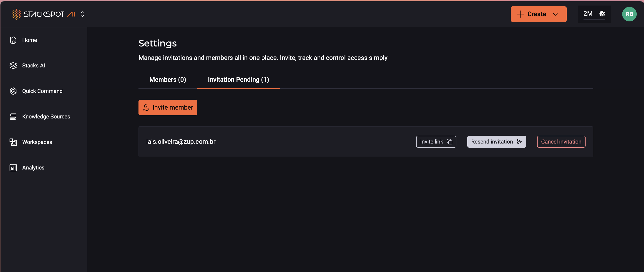The width and height of the screenshot is (644, 272).
Task: Click the Analytics sidebar icon
Action: 13,167
